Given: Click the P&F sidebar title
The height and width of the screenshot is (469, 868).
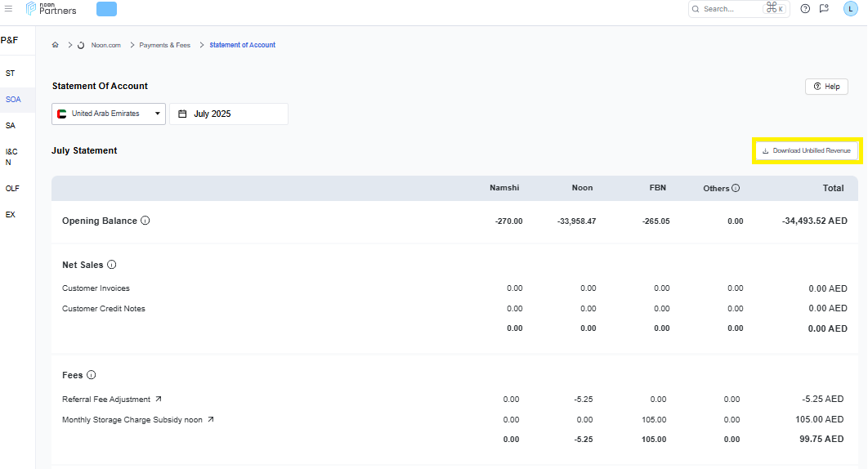Looking at the screenshot, I should pyautogui.click(x=10, y=40).
